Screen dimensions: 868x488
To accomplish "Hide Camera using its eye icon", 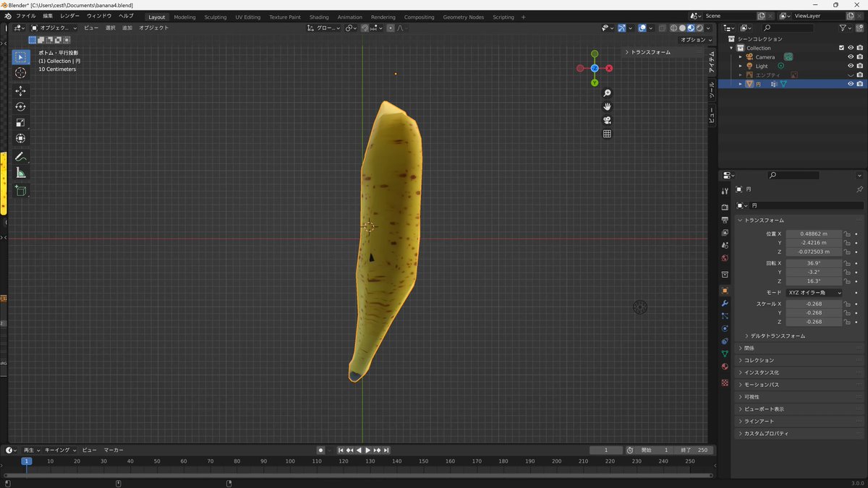I will click(851, 57).
